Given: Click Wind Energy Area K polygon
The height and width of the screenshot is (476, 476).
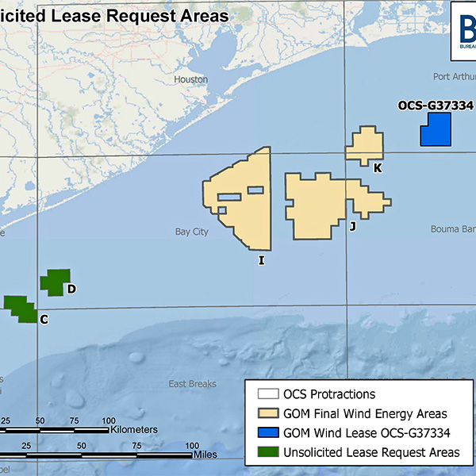Looking at the screenshot, I should click(364, 144).
